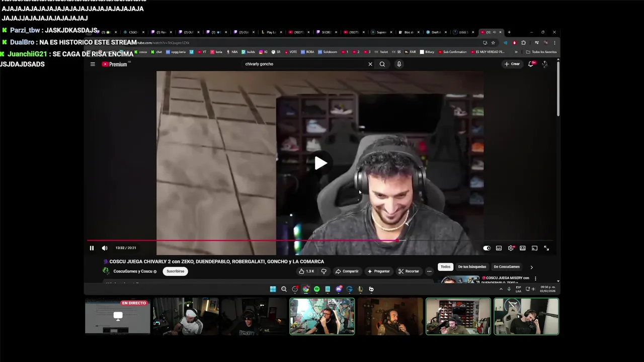Click the Crear button

[512, 64]
